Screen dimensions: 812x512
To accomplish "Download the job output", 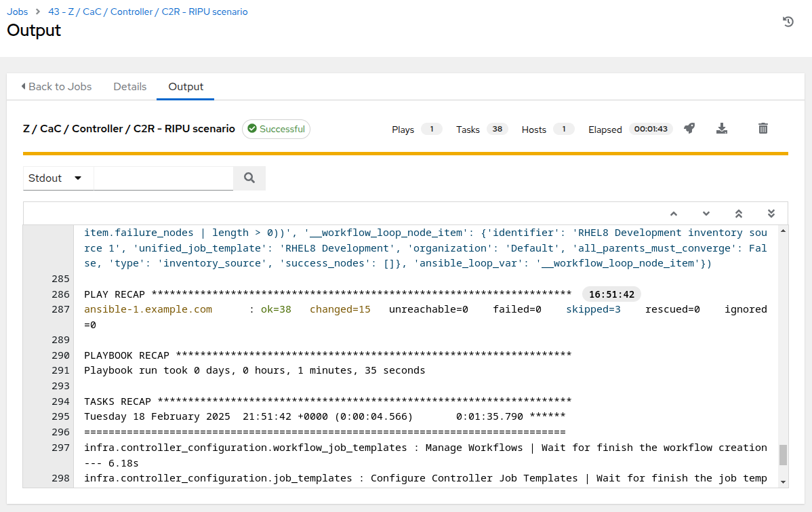I will pos(721,129).
